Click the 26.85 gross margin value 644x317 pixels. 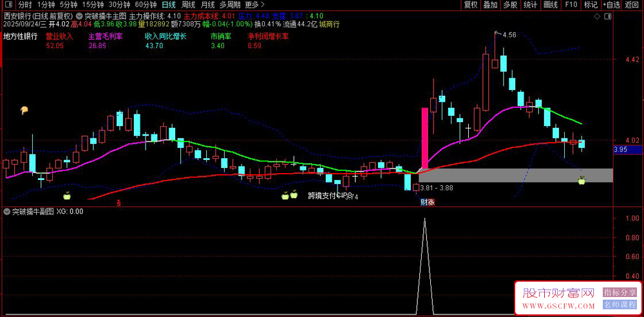[x=97, y=46]
